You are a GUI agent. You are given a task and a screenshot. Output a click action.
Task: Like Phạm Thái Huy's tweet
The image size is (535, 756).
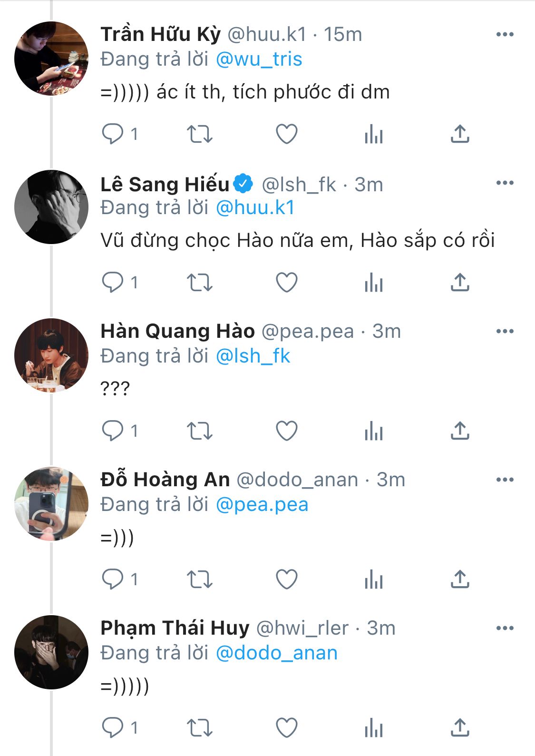tap(287, 728)
